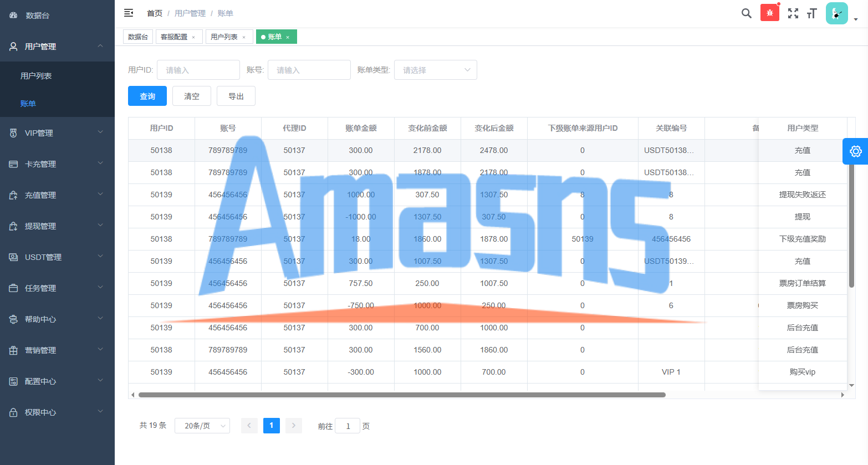The image size is (868, 465).
Task: Open the blue settings gear panel
Action: pyautogui.click(x=855, y=151)
